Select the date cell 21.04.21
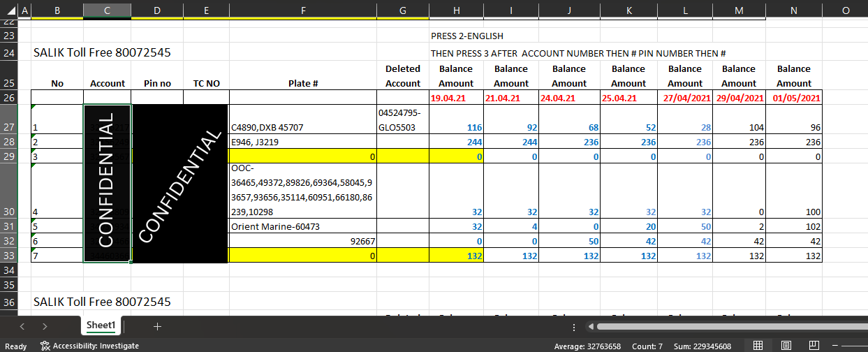This screenshot has width=868, height=352. click(510, 98)
